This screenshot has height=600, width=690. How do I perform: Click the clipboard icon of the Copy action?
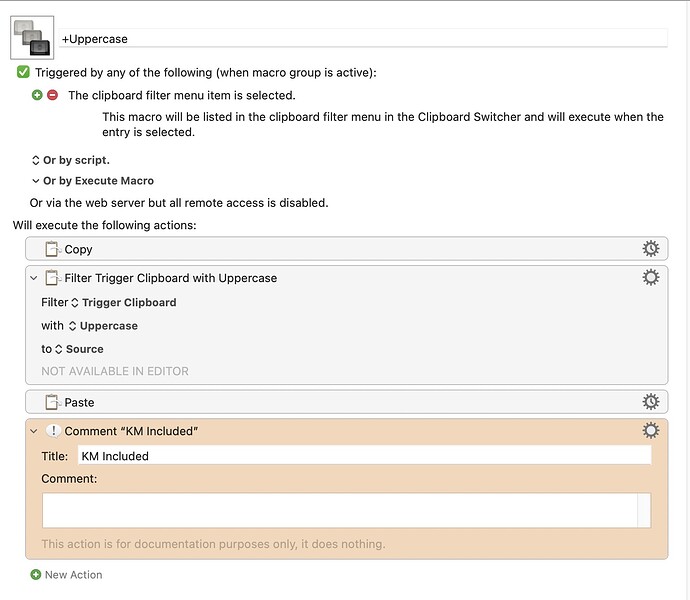point(52,249)
